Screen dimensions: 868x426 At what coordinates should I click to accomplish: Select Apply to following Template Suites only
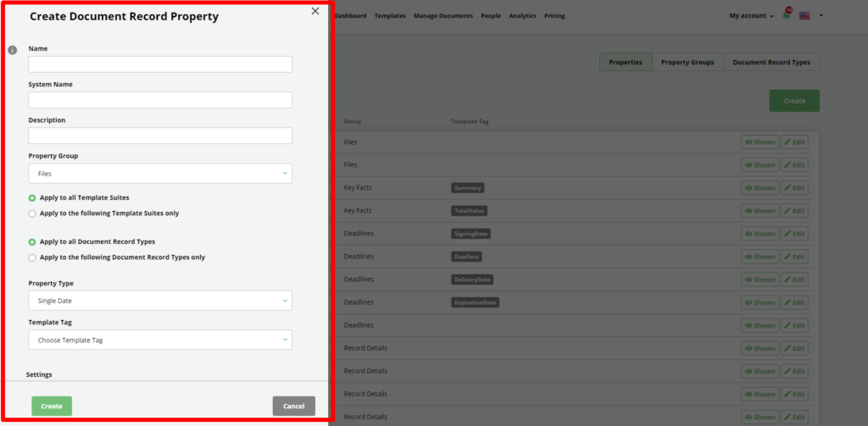tap(32, 213)
